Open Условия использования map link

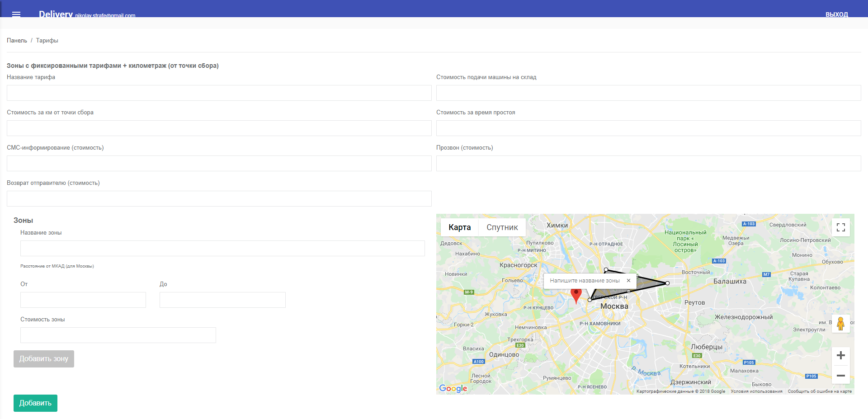click(756, 391)
